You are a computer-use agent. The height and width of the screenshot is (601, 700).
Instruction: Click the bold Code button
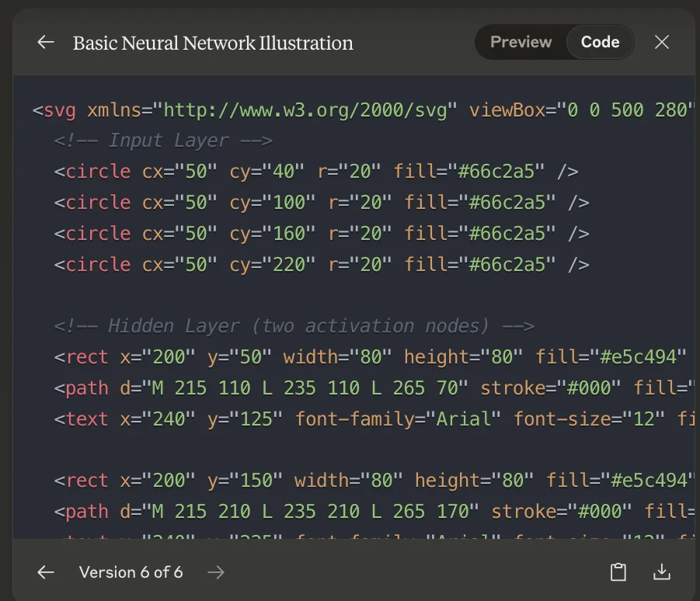[x=599, y=42]
